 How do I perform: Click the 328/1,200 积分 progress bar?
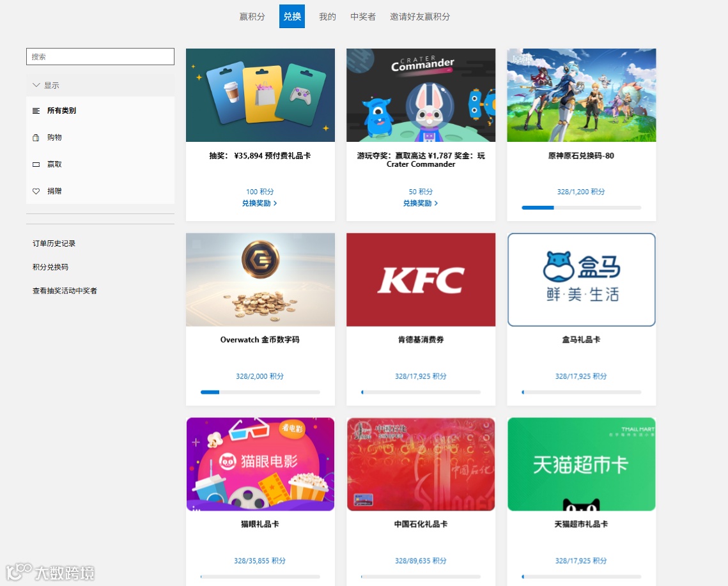click(581, 208)
